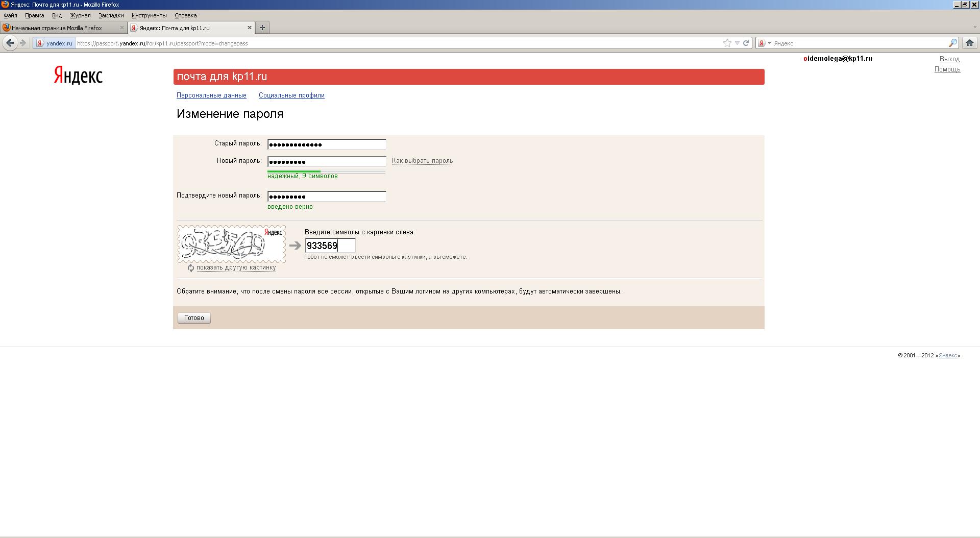Open the list all tabs dropdown

(975, 28)
